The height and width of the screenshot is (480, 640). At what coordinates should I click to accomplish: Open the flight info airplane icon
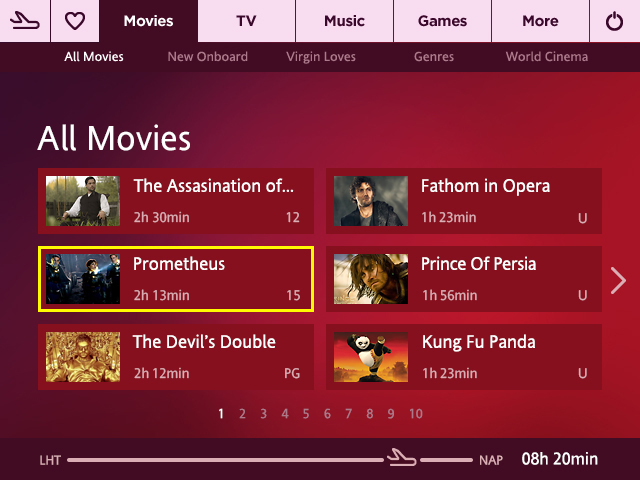click(25, 21)
